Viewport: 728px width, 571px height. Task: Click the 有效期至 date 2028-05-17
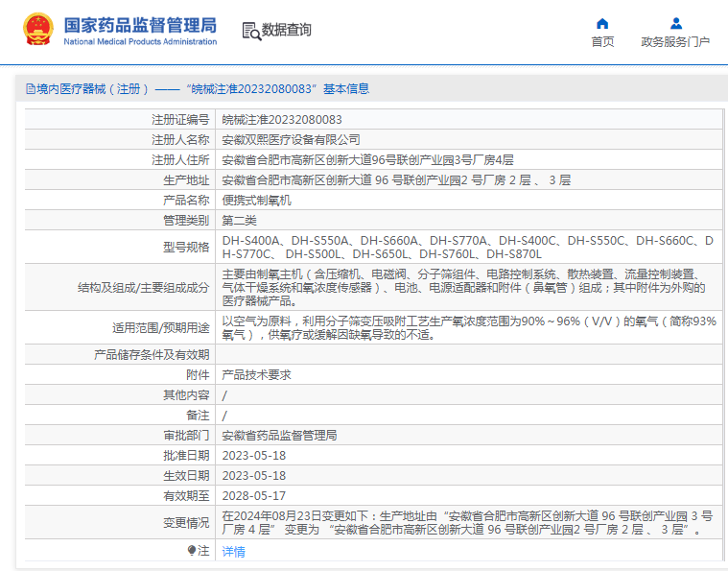point(254,496)
